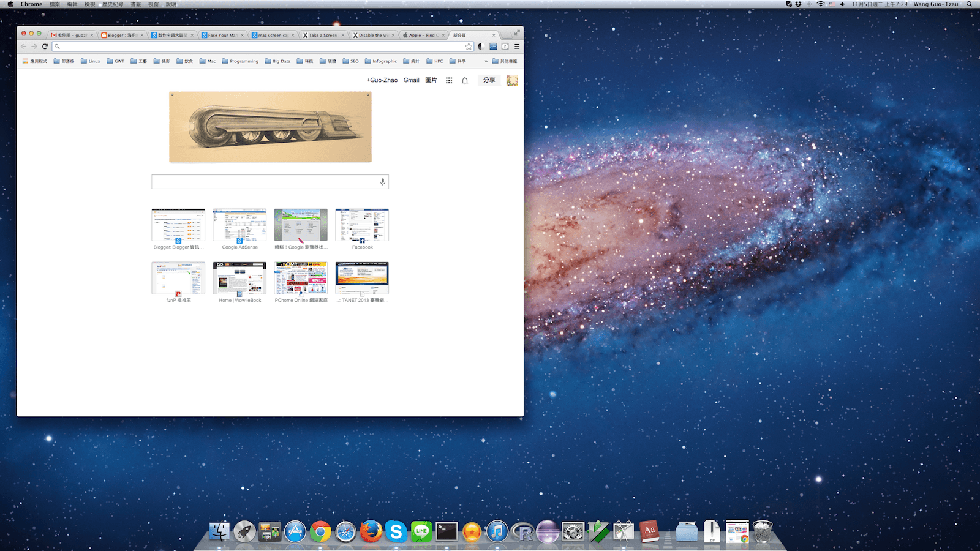Viewport: 980px width, 551px height.
Task: Reload the current Chrome page
Action: tap(45, 47)
